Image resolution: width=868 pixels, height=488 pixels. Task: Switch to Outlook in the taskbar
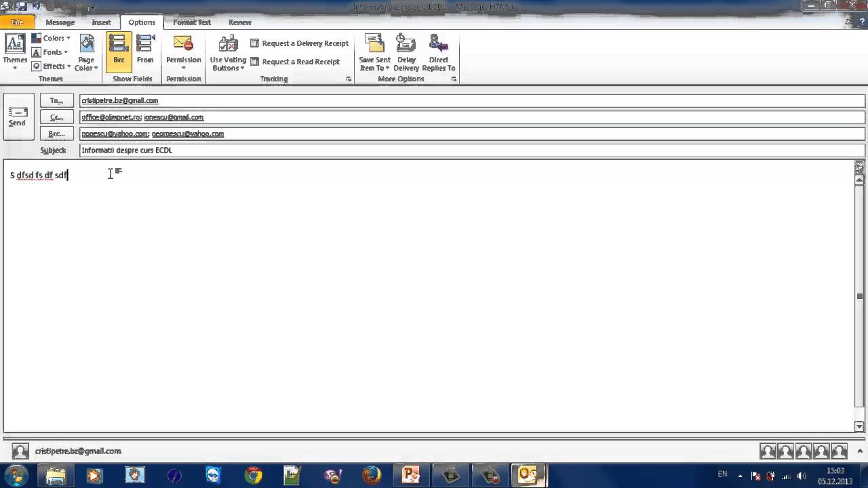point(529,476)
